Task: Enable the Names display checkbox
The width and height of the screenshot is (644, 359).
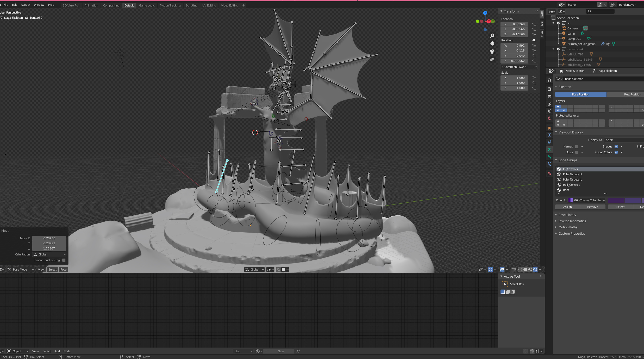Action: pyautogui.click(x=577, y=146)
